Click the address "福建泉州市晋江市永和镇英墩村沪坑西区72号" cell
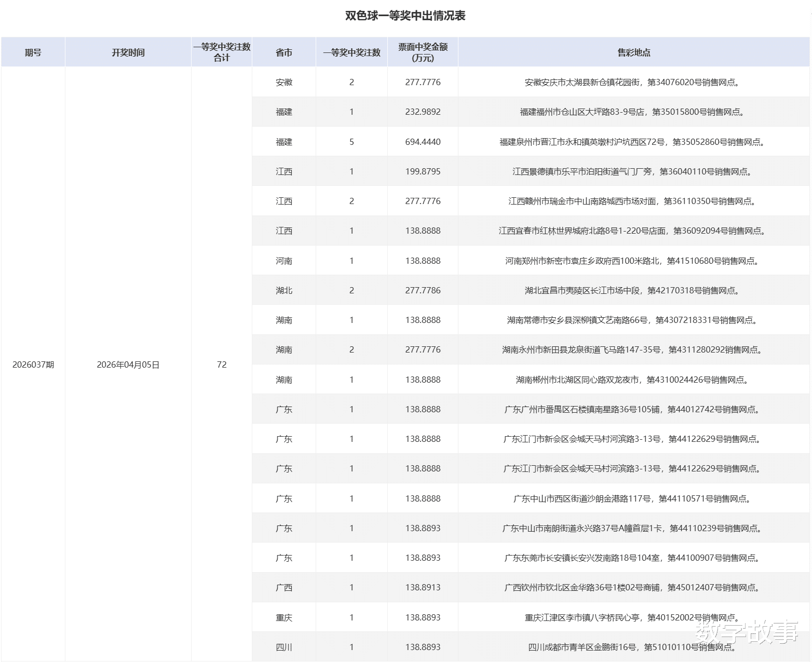 tap(634, 142)
